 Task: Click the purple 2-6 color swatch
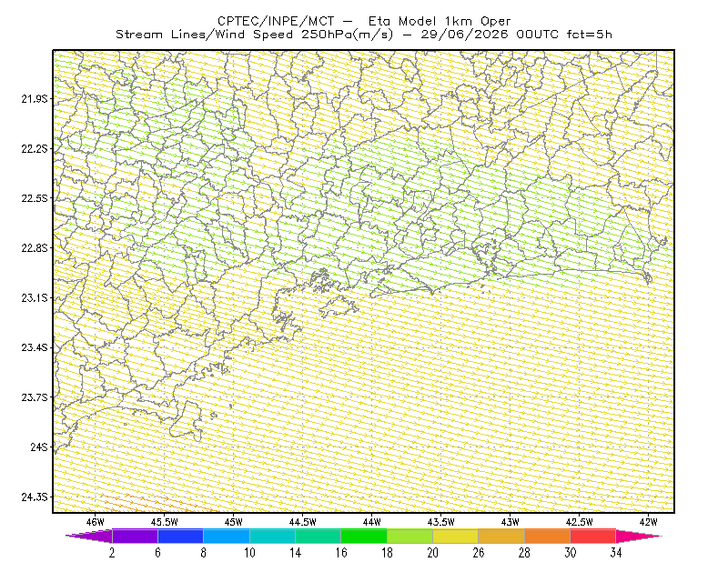135,536
